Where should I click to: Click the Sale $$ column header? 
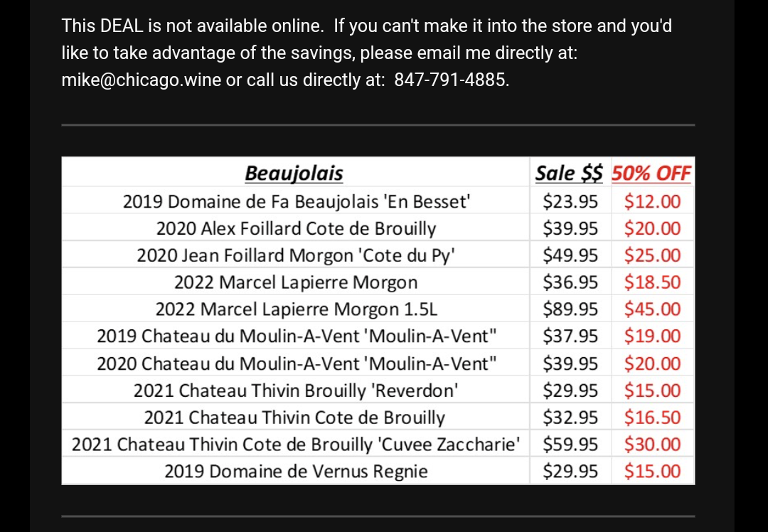pyautogui.click(x=569, y=174)
